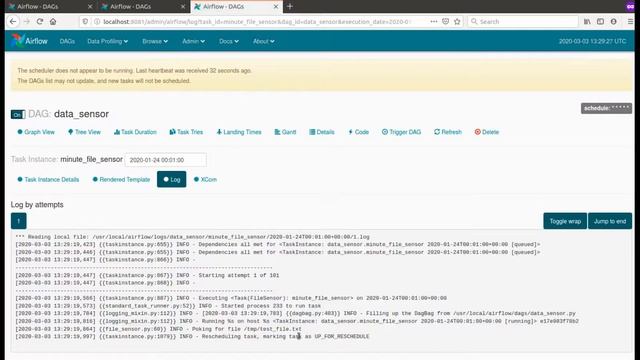The width and height of the screenshot is (640, 360).
Task: Expand the Data Profiling menu
Action: [108, 41]
